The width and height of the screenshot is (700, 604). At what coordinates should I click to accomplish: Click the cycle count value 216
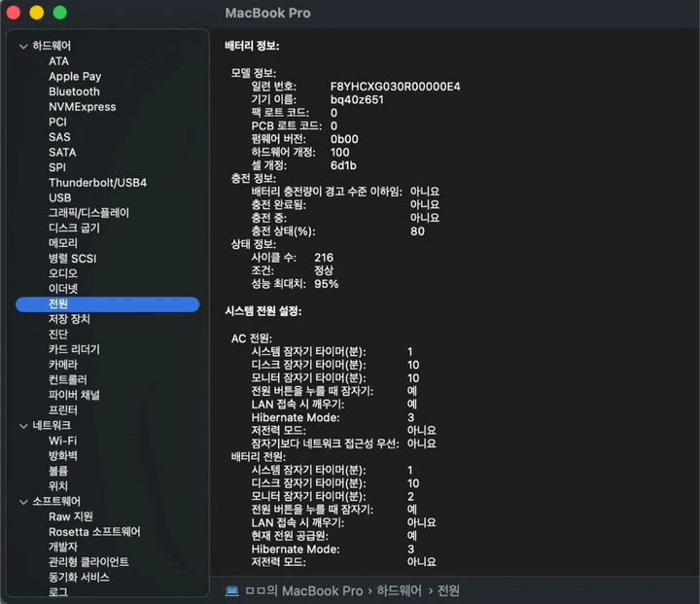coord(324,258)
